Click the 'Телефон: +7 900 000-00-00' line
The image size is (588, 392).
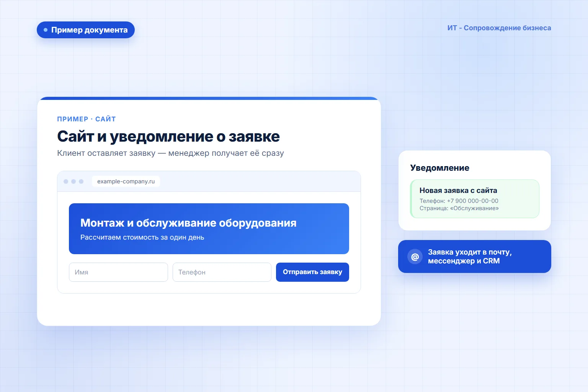(459, 201)
